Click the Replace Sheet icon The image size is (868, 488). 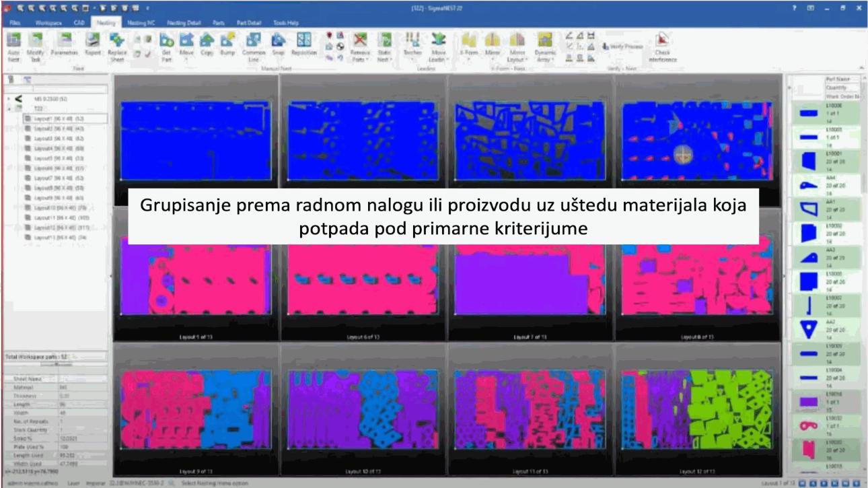[x=117, y=43]
